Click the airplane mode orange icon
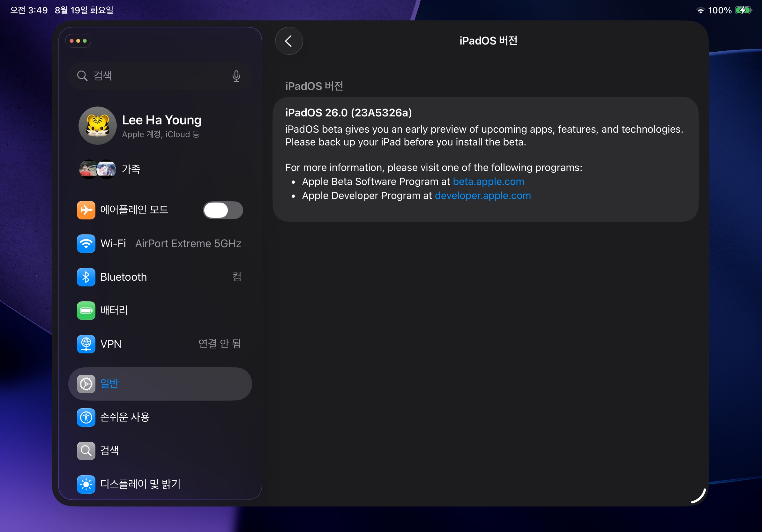Viewport: 762px width, 532px height. pos(86,210)
